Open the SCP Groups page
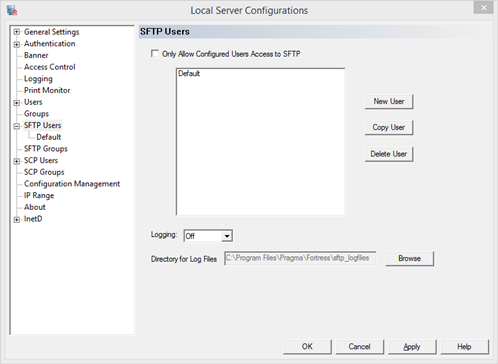Image resolution: width=498 pixels, height=364 pixels. coord(44,172)
